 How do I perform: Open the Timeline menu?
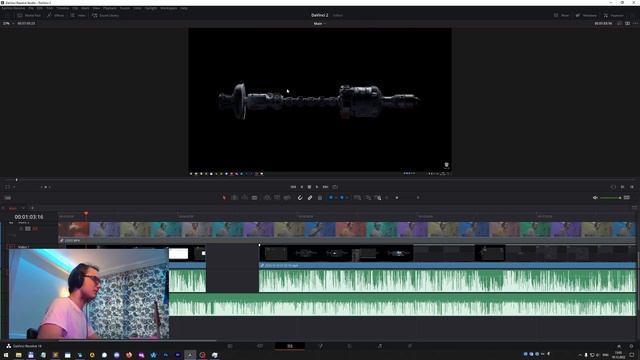tap(62, 8)
